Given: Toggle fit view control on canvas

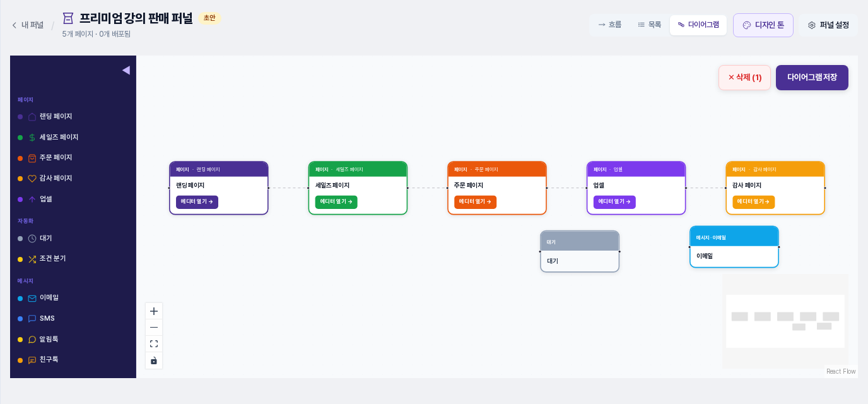Looking at the screenshot, I should (x=154, y=344).
